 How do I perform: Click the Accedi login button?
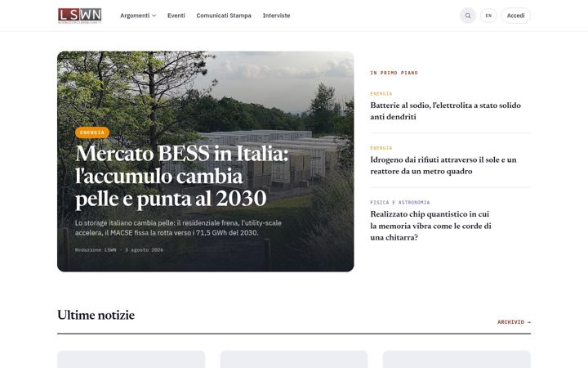515,16
